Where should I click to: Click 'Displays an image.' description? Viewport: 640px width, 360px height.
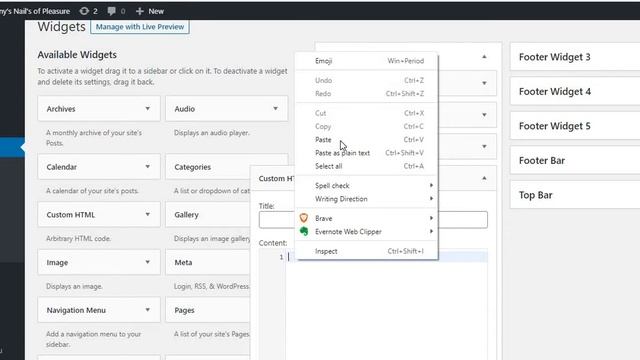[74, 286]
